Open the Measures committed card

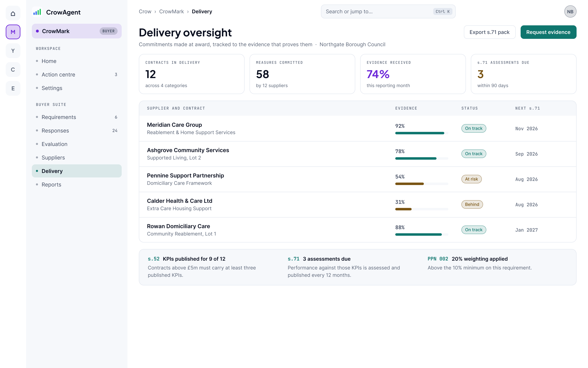coord(302,74)
